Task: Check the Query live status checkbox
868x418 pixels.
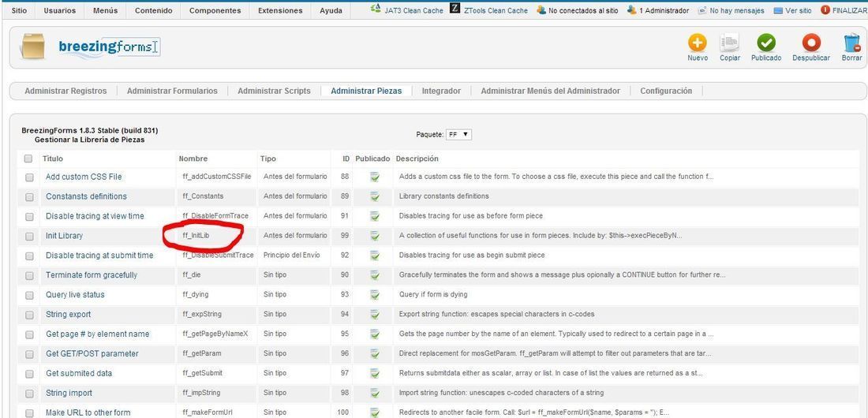Action: point(29,296)
